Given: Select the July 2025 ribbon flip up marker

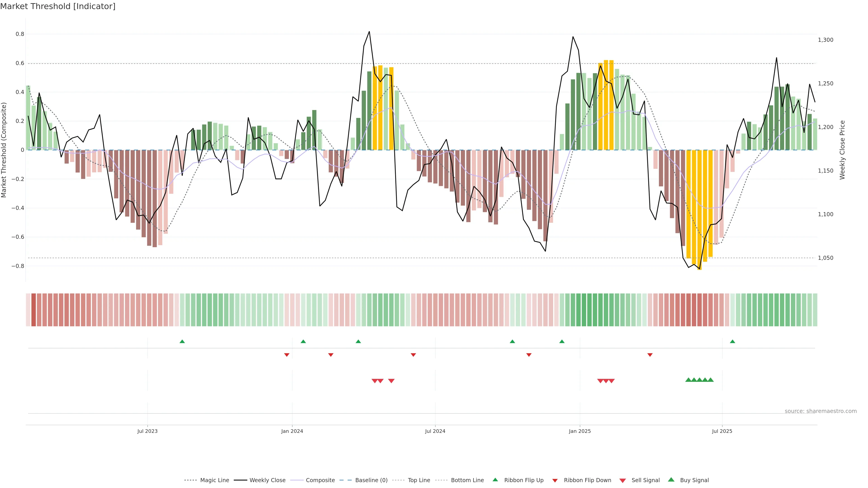Looking at the screenshot, I should coord(732,342).
